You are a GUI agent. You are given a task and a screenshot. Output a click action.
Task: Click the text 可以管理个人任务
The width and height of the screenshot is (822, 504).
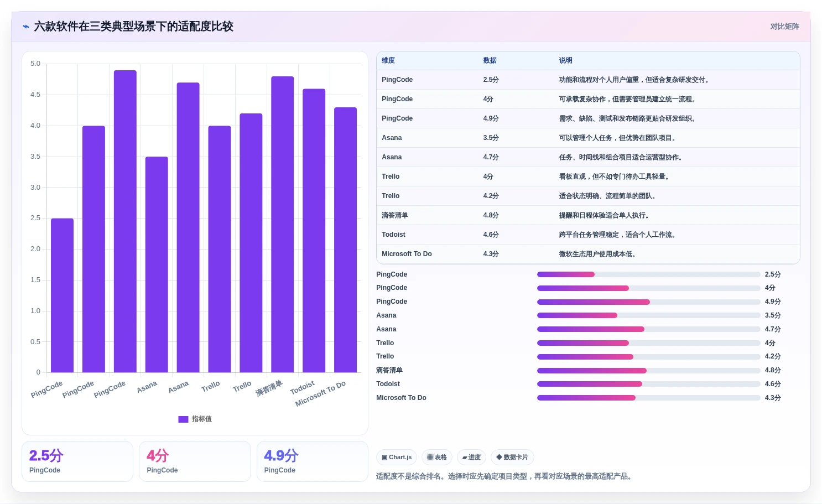click(585, 138)
